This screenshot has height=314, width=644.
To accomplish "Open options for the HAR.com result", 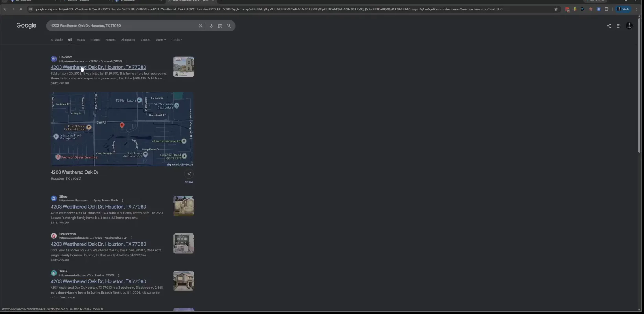I will coord(127,61).
